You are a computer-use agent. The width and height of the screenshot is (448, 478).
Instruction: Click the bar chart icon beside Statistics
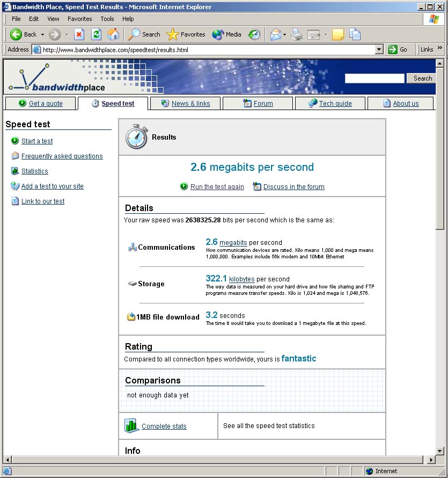(x=14, y=171)
